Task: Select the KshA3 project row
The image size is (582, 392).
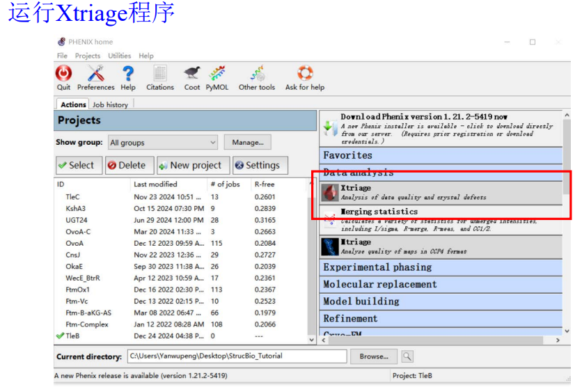Action: click(x=181, y=208)
